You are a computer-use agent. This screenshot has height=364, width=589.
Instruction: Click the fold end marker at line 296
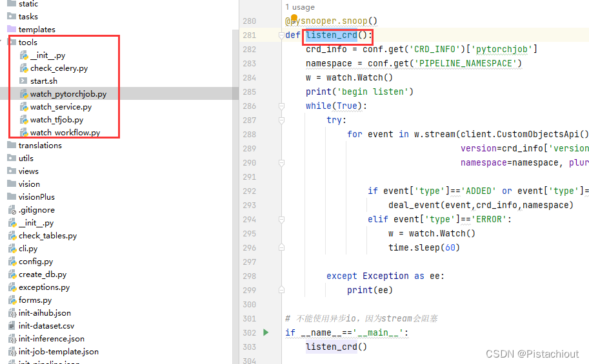point(281,247)
